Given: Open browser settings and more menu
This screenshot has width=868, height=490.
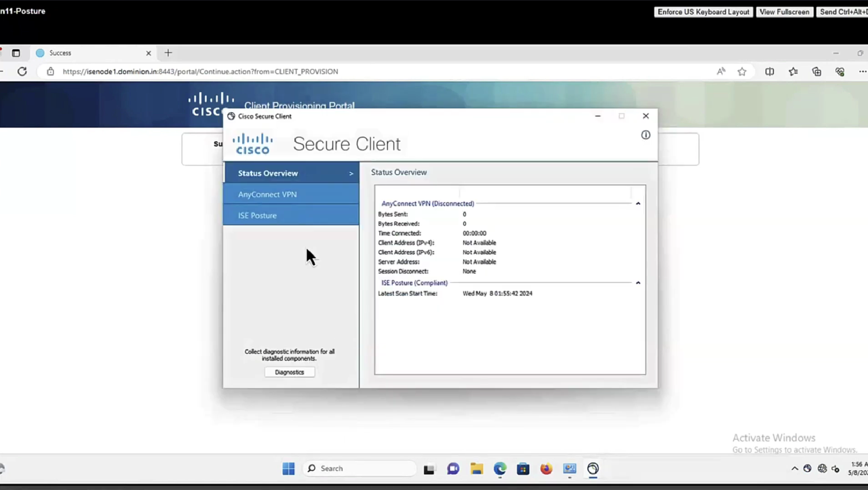Looking at the screenshot, I should tap(862, 72).
